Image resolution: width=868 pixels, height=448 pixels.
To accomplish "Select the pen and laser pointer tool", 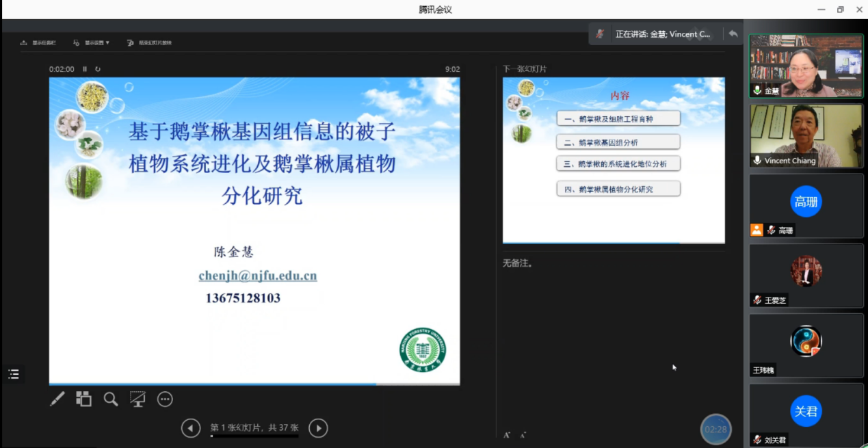I will pos(57,399).
